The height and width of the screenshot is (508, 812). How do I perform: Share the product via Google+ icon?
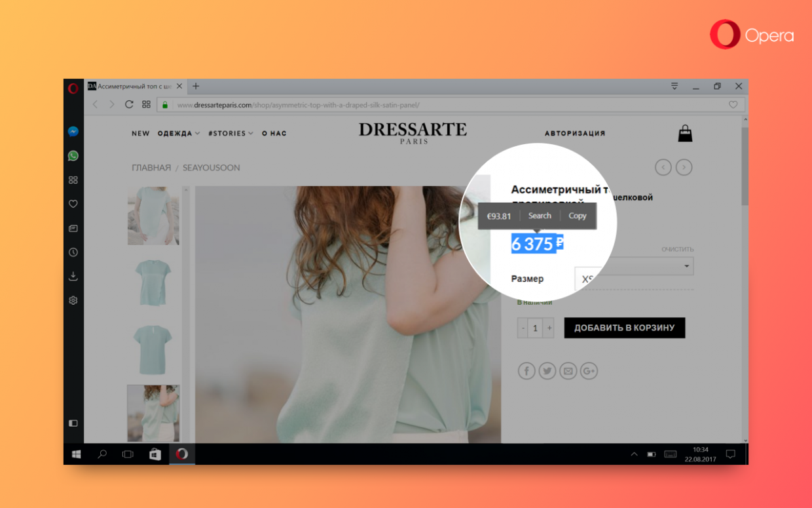(589, 370)
